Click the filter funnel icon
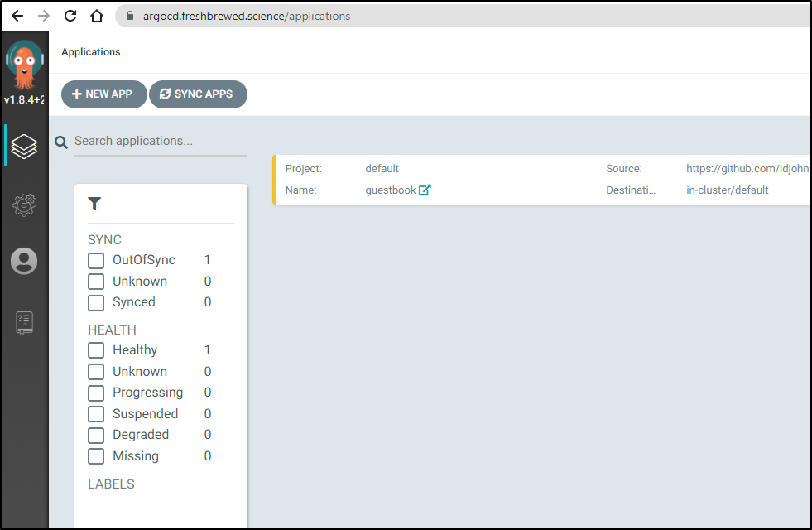812x530 pixels. point(94,204)
